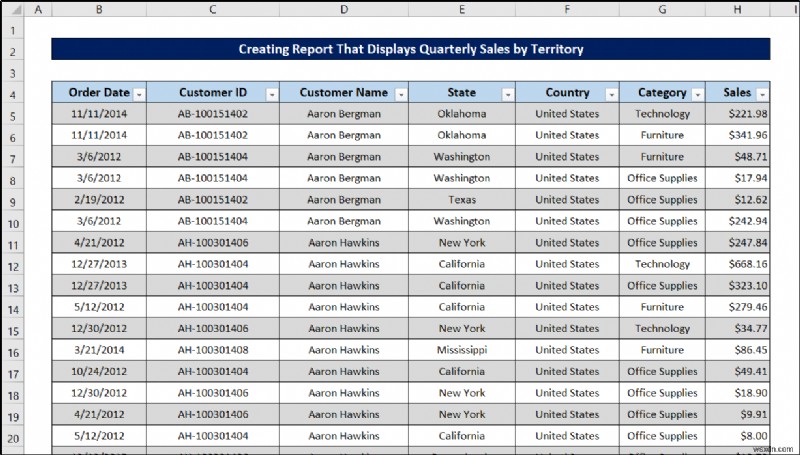Select row 1 header
The image size is (800, 455).
(13, 30)
